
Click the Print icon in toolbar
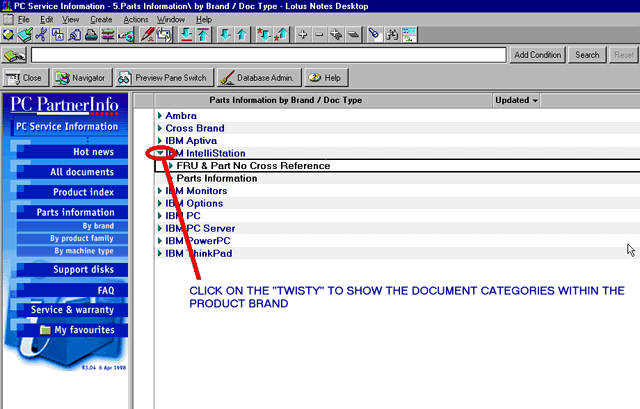coord(90,35)
